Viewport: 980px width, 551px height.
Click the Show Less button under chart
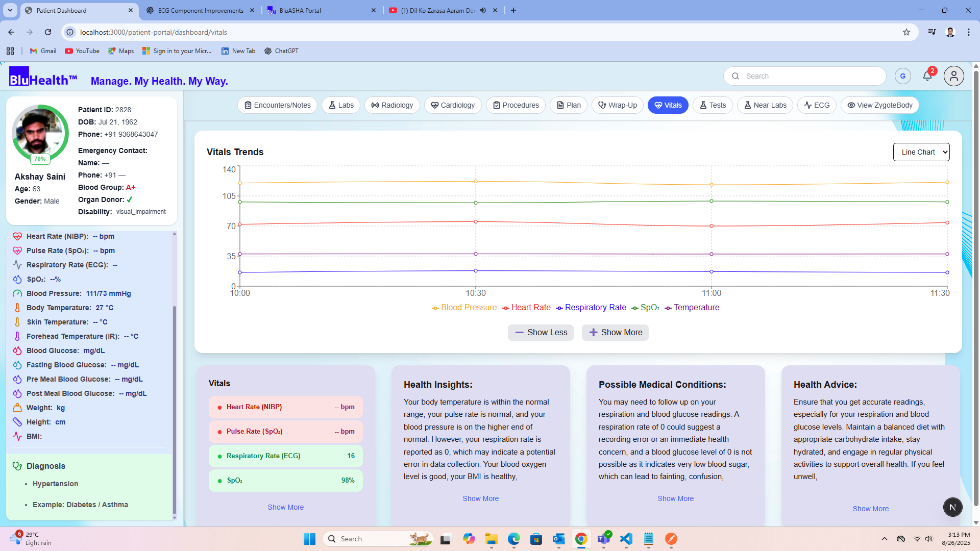pos(541,333)
